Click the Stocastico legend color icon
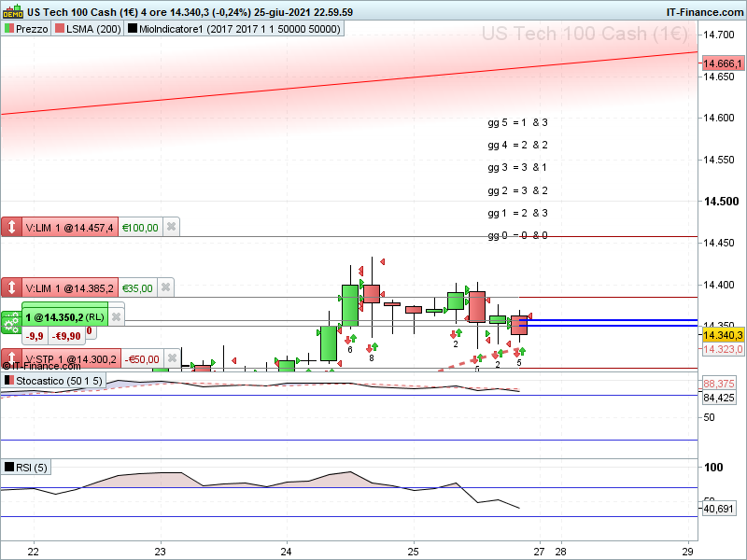 coord(9,381)
